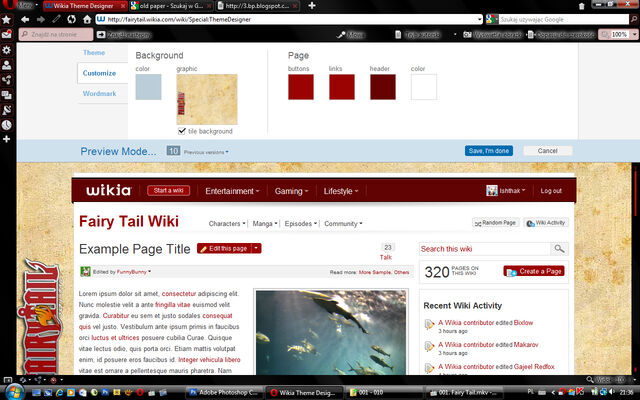Image resolution: width=640 pixels, height=400 pixels.
Task: Open the zoom 100% dropdown arrow
Action: tap(634, 35)
